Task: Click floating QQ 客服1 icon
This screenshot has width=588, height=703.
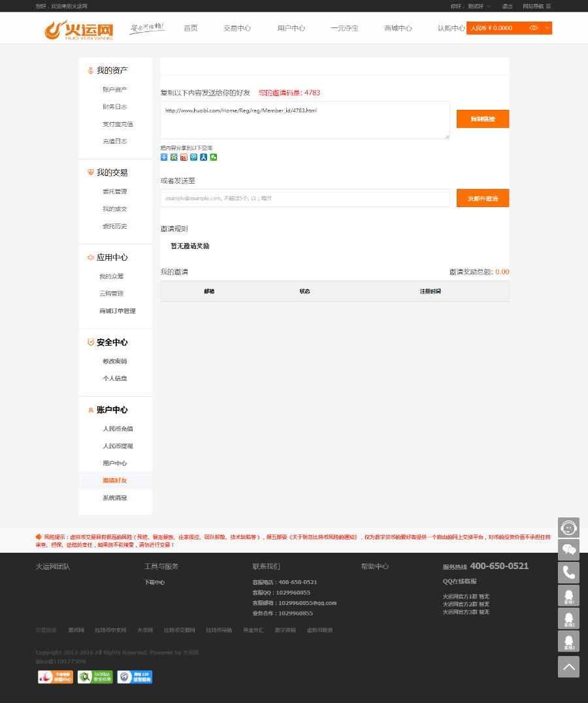Action: [x=569, y=596]
